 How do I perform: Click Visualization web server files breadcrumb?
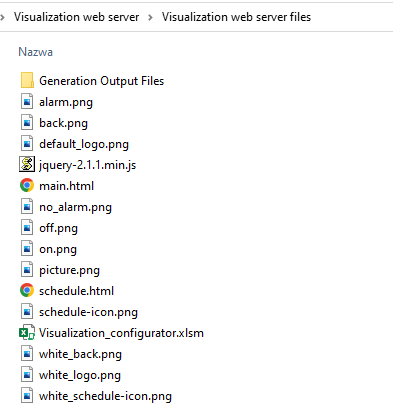pos(236,17)
